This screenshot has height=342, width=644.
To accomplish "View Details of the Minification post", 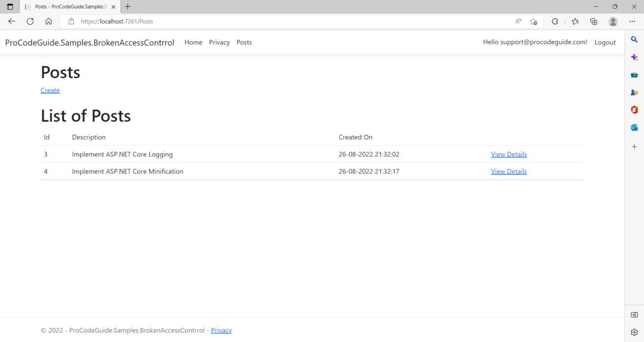I will pos(509,171).
